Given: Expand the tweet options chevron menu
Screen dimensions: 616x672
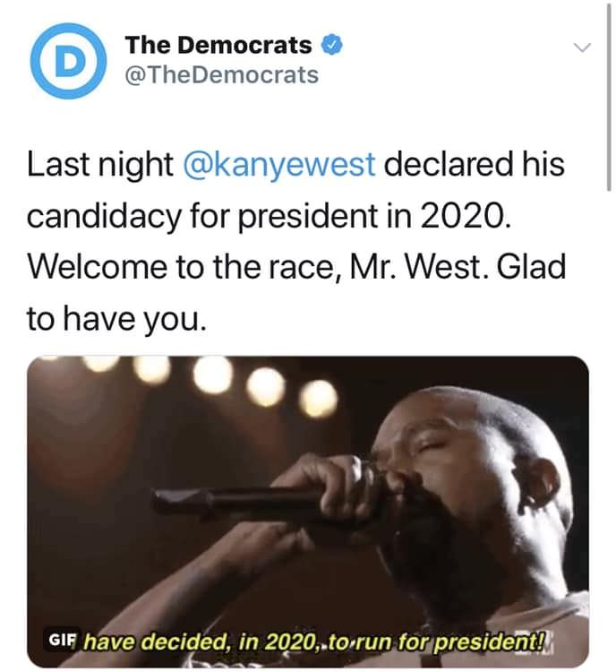Looking at the screenshot, I should (582, 46).
